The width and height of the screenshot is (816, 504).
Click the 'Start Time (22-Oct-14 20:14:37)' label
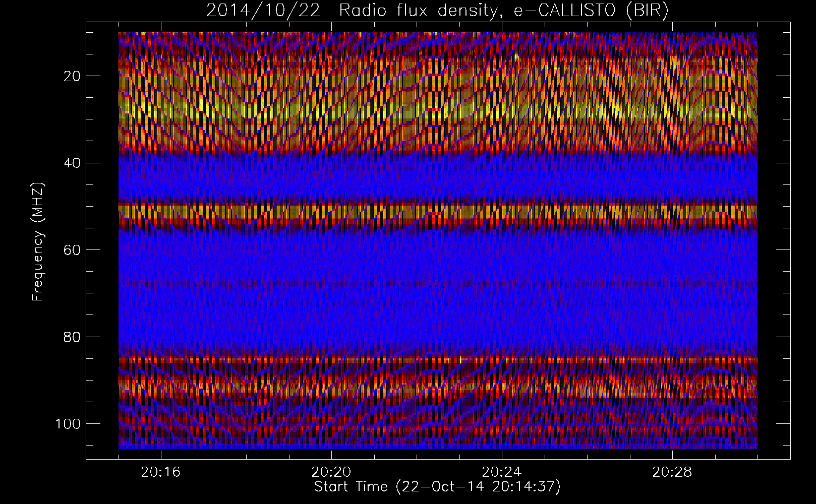tap(437, 487)
